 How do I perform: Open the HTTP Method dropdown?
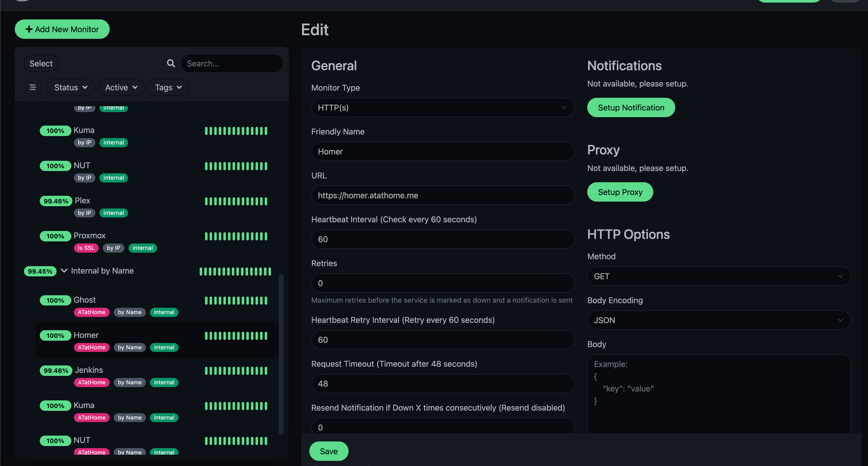click(718, 276)
